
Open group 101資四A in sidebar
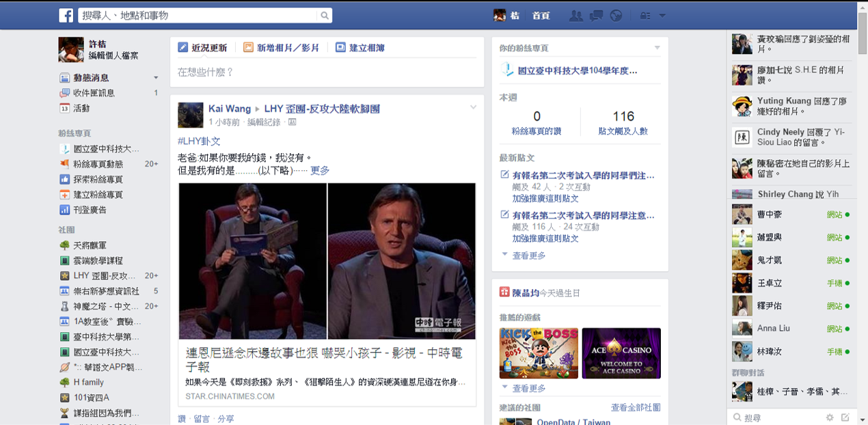click(92, 398)
